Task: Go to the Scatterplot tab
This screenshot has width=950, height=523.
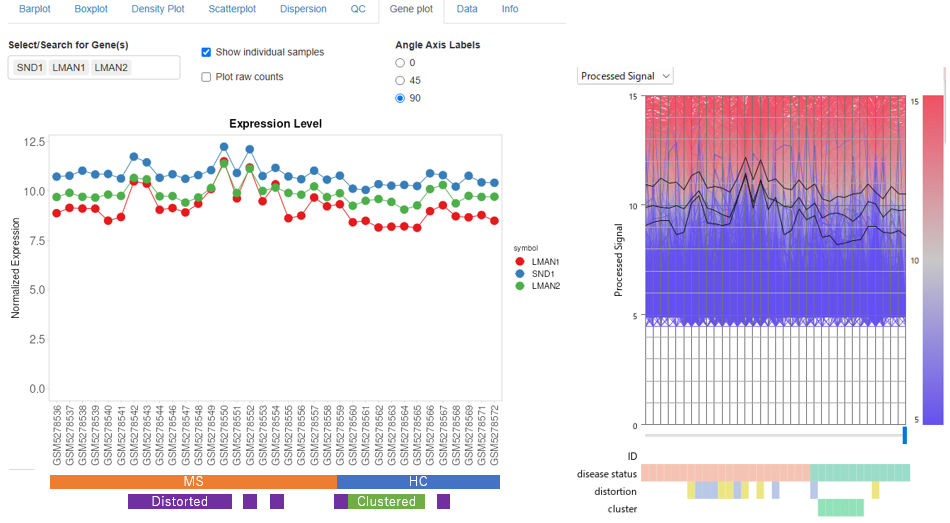Action: [x=232, y=9]
